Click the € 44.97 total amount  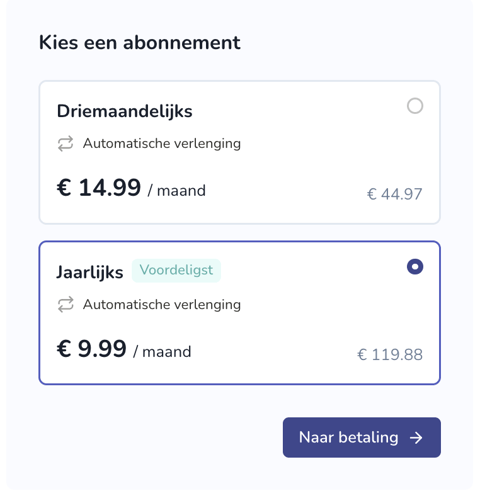tap(395, 194)
